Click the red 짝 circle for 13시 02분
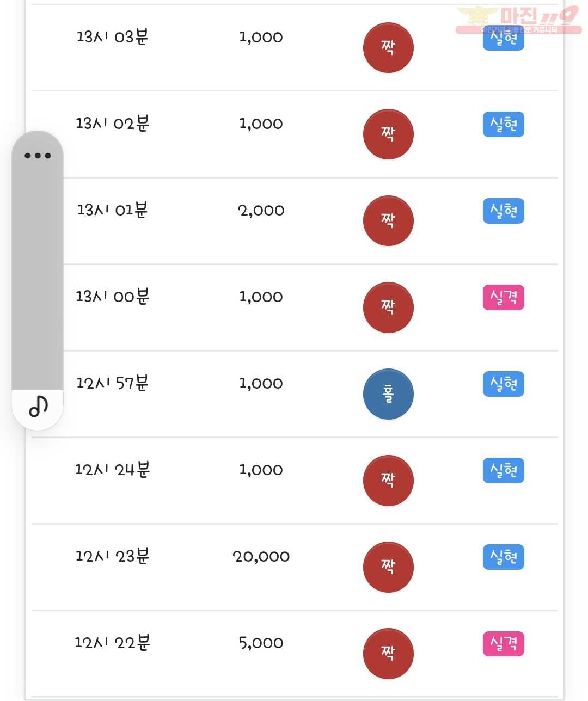 click(x=388, y=134)
